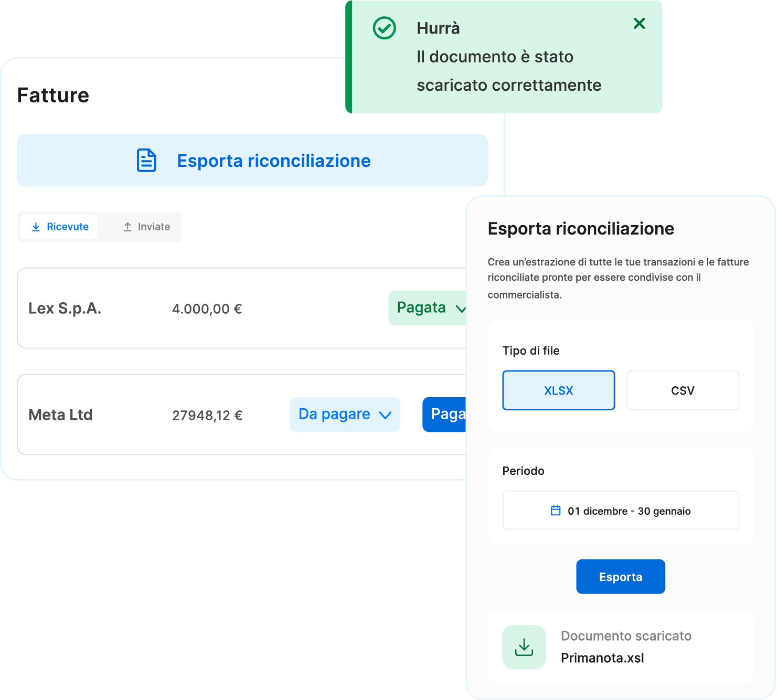Choose CSV as the file type
Screen dimensions: 777x700
682,390
